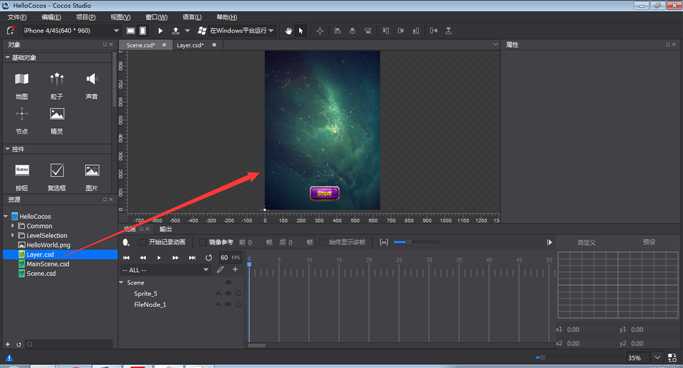Screen dimensions: 683x368
Task: Click the start recording animation button
Action: [x=167, y=242]
